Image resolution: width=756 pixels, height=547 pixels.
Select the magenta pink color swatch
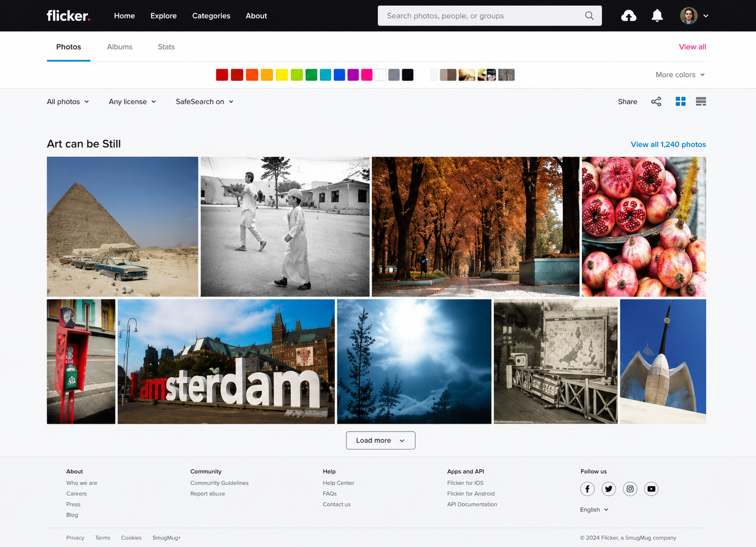[366, 75]
